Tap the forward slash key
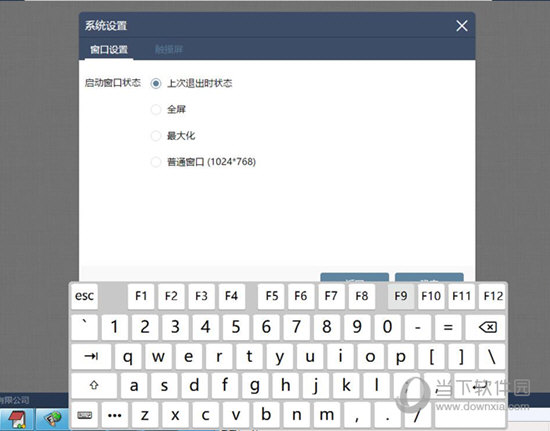This screenshot has width=550, height=431. pos(417,415)
